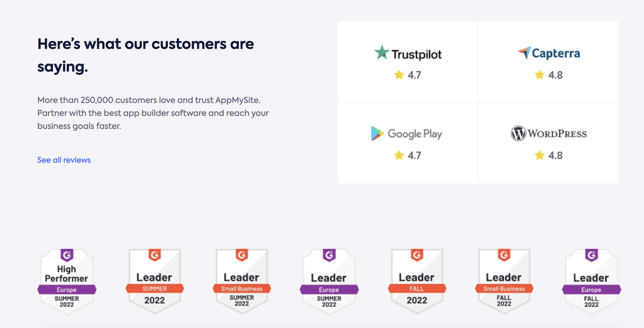644x328 pixels.
Task: Click the WordPress wordmark text
Action: (557, 134)
